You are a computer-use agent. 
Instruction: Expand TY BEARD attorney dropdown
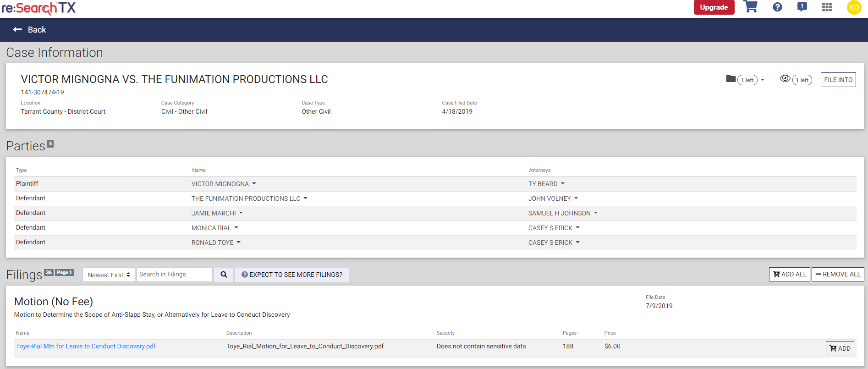[563, 184]
